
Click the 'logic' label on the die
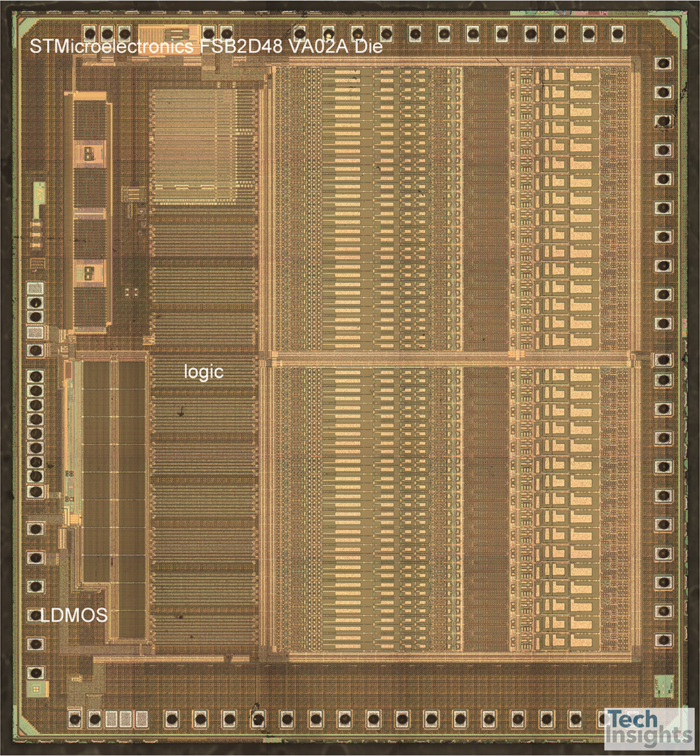[204, 372]
